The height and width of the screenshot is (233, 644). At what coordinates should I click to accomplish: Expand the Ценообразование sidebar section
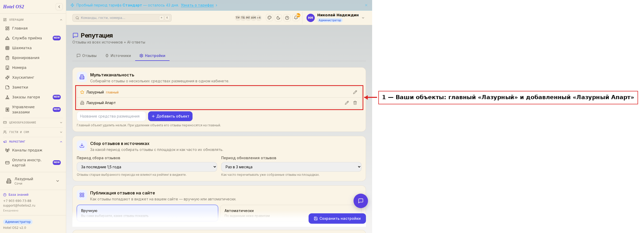[33, 122]
